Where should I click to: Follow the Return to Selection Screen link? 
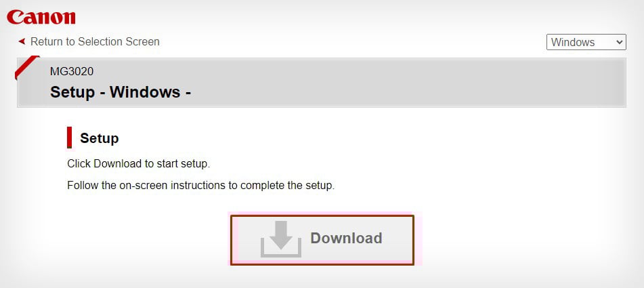[x=95, y=41]
